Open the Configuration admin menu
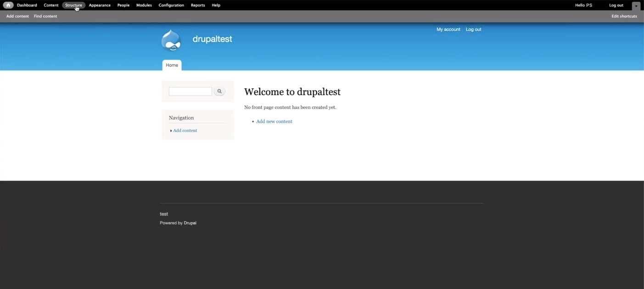Screen dimensions: 644x289 pyautogui.click(x=171, y=5)
